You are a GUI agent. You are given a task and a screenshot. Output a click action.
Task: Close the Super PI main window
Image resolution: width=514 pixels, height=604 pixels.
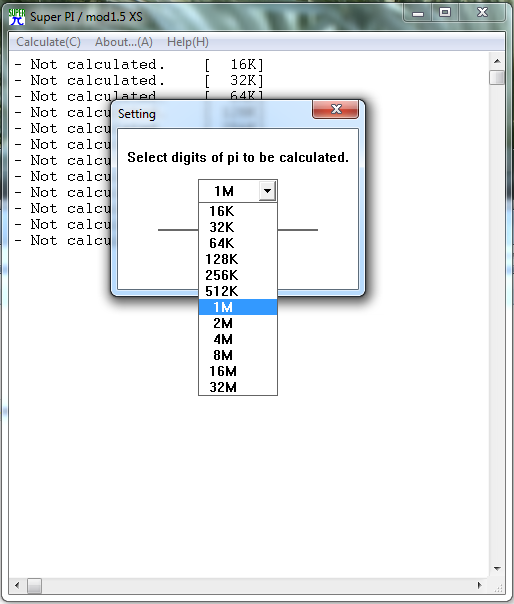pyautogui.click(x=482, y=13)
